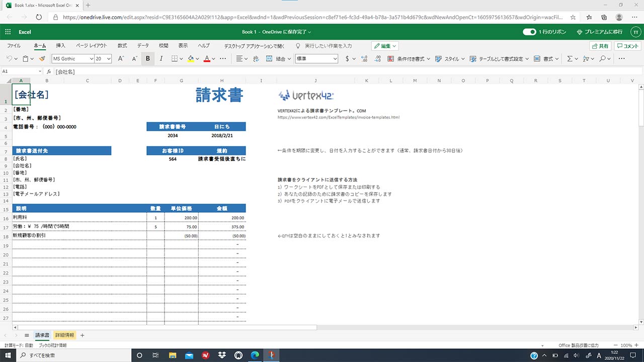Toggle italic formatting in the ribbon
The width and height of the screenshot is (644, 362).
[x=161, y=59]
